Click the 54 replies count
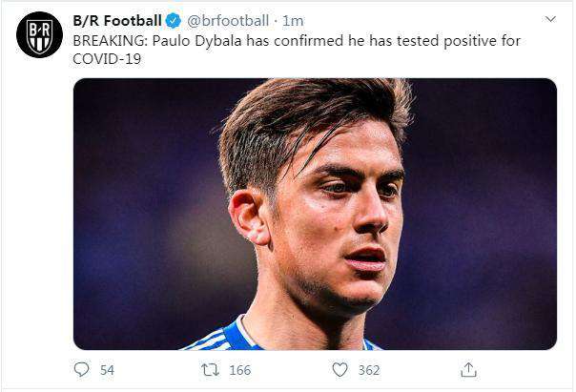The height and width of the screenshot is (392, 576). (x=107, y=370)
